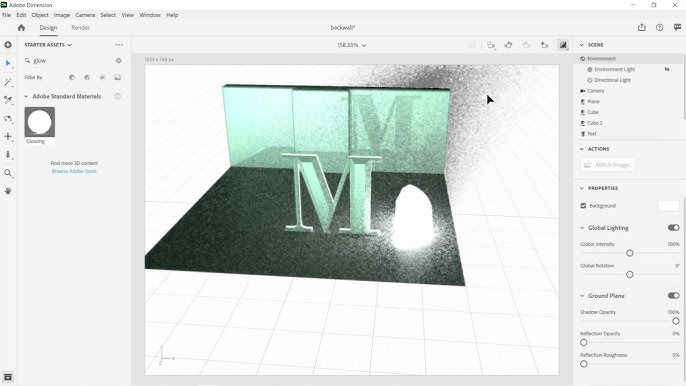The height and width of the screenshot is (386, 686).
Task: Select the Orbit camera tool
Action: [8, 119]
